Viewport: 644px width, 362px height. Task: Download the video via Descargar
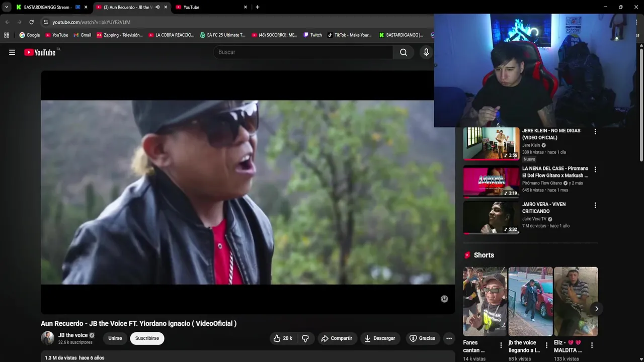tap(380, 338)
